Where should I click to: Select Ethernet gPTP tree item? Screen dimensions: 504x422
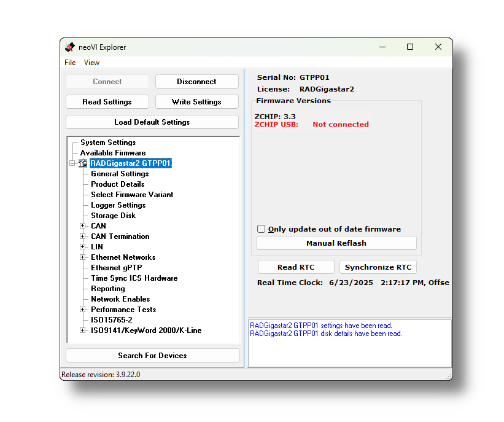[117, 268]
